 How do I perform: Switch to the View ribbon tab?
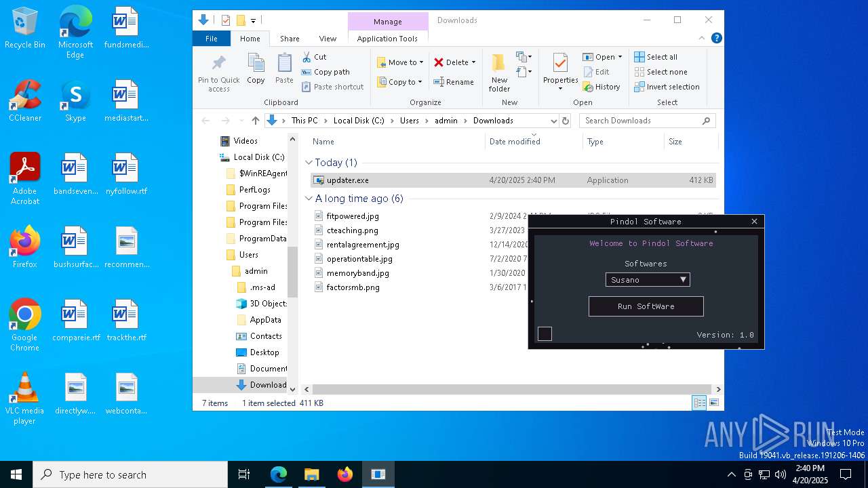tap(328, 39)
